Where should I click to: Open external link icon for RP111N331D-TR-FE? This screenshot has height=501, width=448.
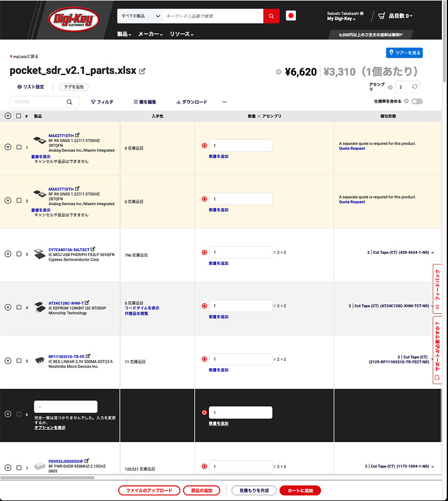click(x=88, y=356)
